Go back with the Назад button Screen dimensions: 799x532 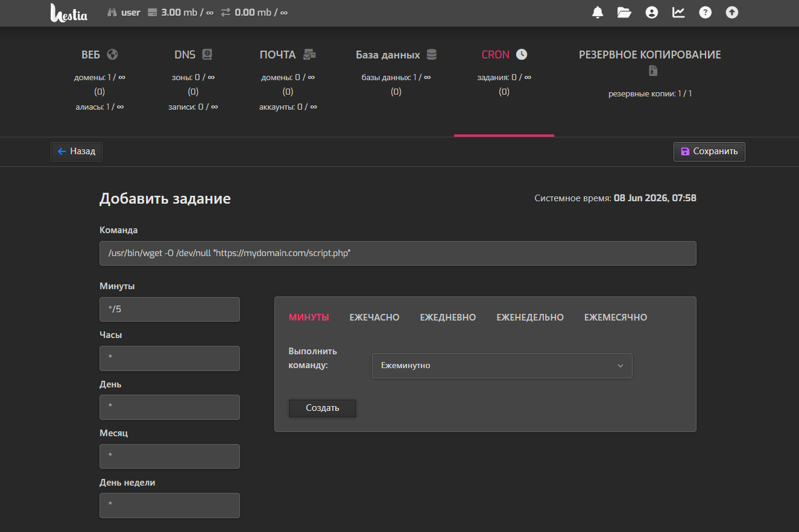click(77, 152)
